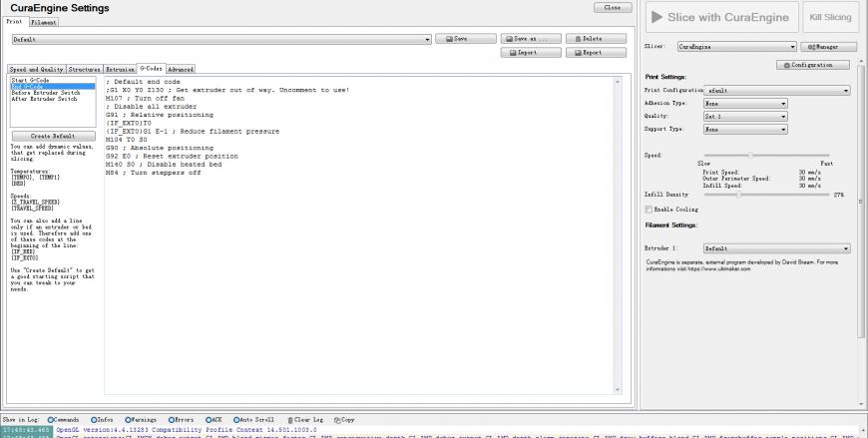The height and width of the screenshot is (438, 868).
Task: Click the line 'M140 S0 ; Disable heated bed'
Action: (164, 165)
